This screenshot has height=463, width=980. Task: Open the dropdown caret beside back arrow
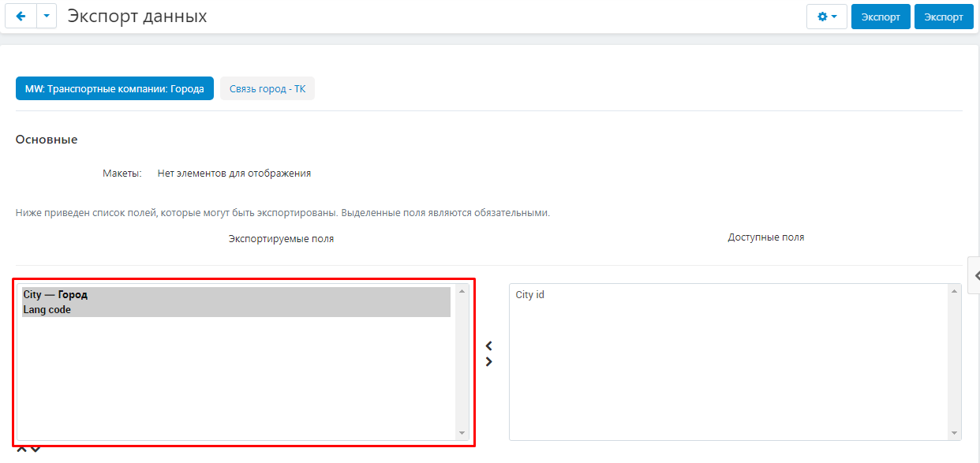pyautogui.click(x=47, y=17)
